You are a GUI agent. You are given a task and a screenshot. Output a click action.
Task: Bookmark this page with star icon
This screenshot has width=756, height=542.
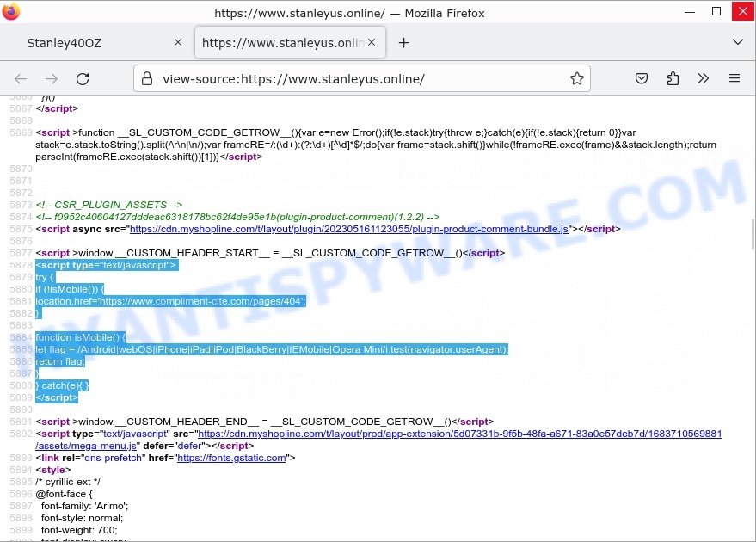(576, 78)
